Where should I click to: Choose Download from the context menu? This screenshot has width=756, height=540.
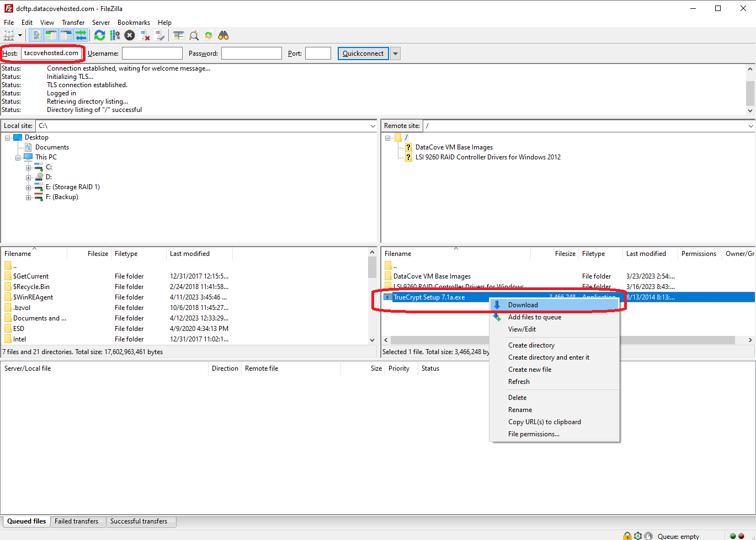[555, 305]
